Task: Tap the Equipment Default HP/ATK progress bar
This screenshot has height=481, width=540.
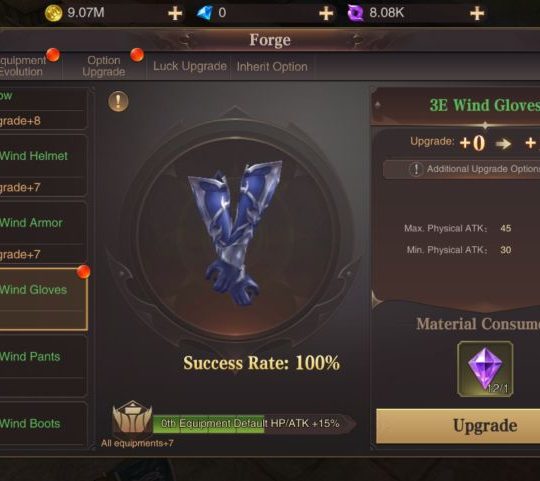Action: pos(253,423)
